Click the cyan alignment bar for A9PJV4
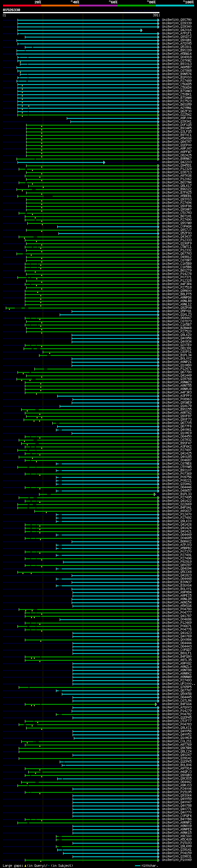The width and height of the screenshot is (197, 868). point(113,118)
